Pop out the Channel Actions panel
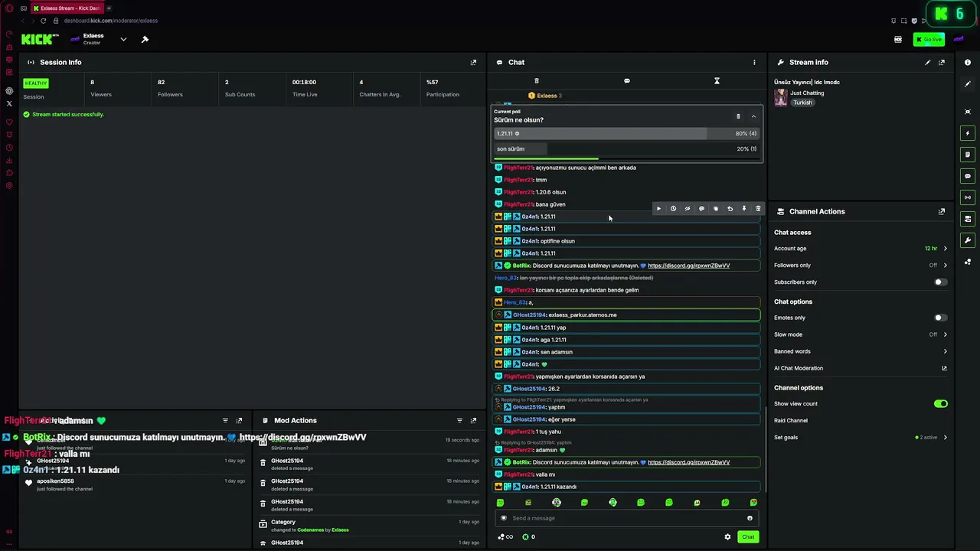 click(942, 212)
